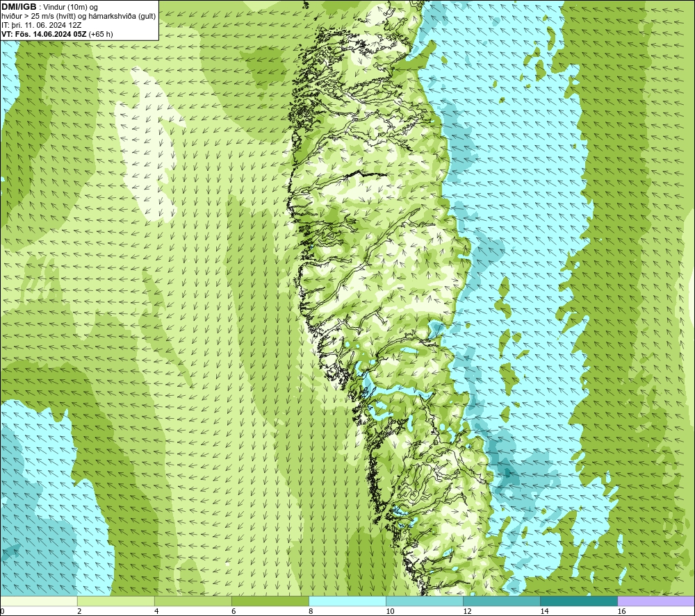Click the 6–8 m/s dark green swatch
The width and height of the screenshot is (695, 616).
[x=270, y=601]
